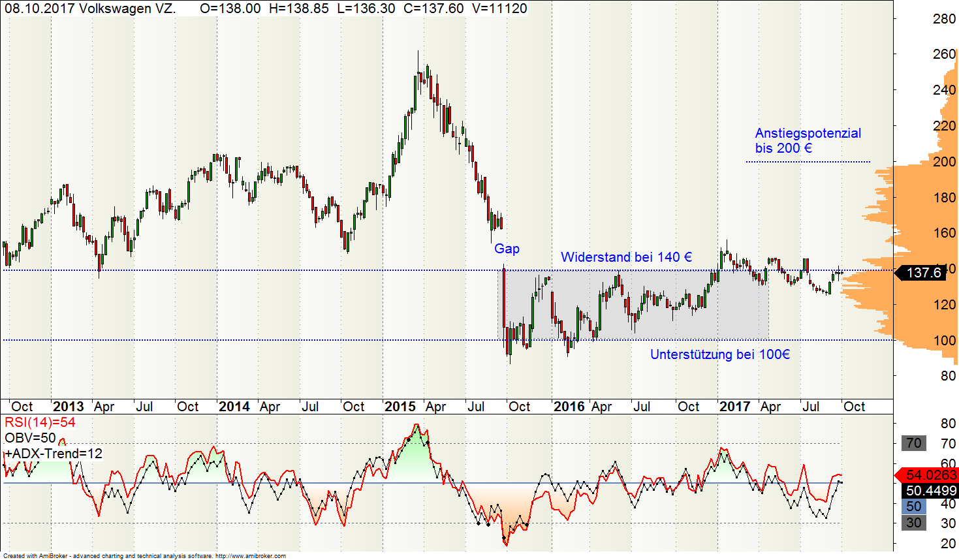Image resolution: width=959 pixels, height=560 pixels.
Task: Click the 180 price axis label
Action: point(944,198)
